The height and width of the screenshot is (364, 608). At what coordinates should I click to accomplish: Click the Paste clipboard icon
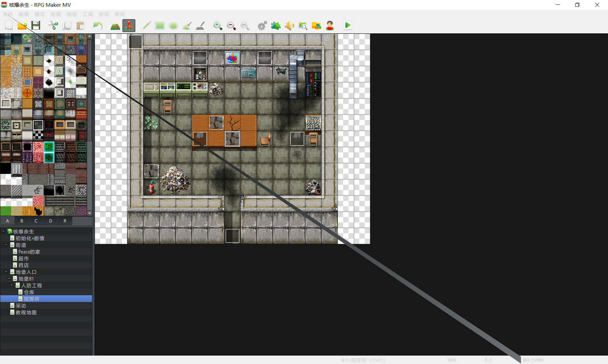coord(80,26)
